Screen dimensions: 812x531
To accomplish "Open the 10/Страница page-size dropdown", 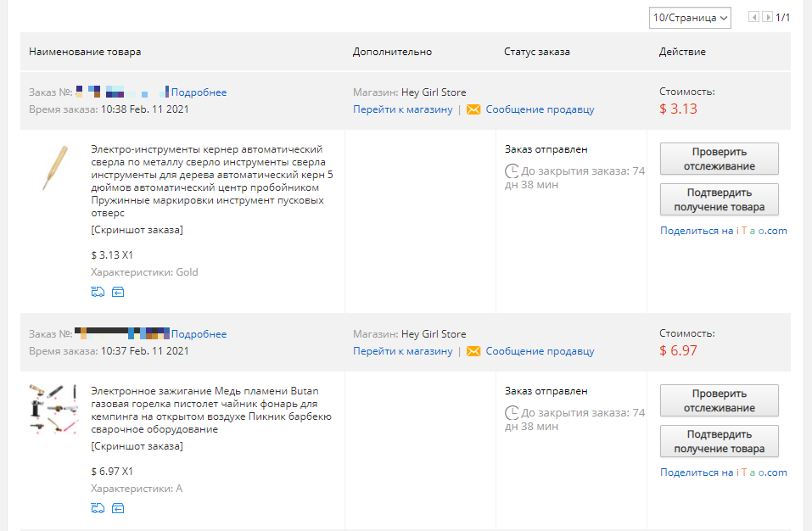I will (x=690, y=18).
